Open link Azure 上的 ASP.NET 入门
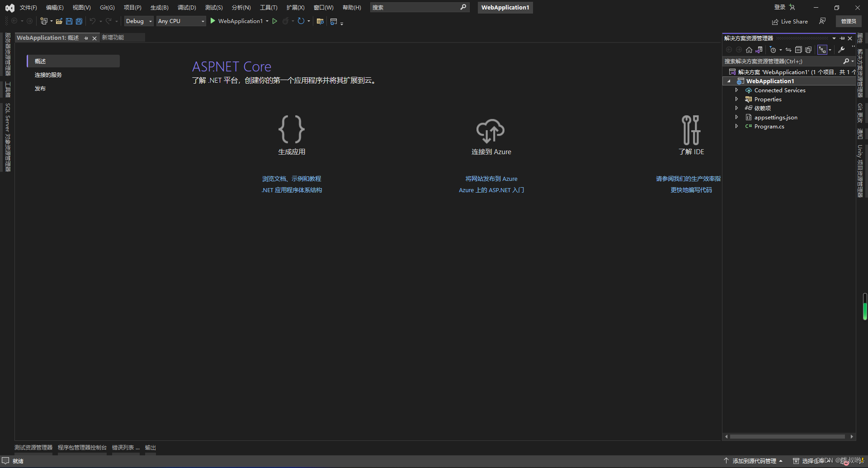This screenshot has width=868, height=468. coord(491,190)
